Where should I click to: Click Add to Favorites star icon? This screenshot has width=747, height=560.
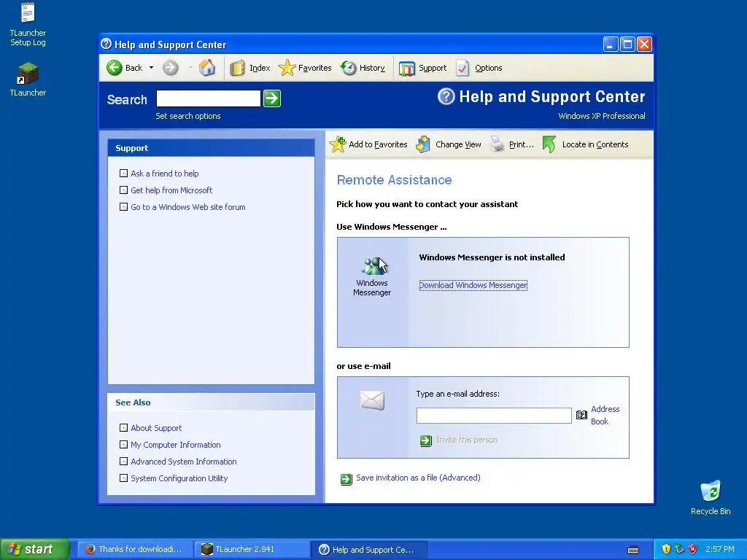tap(337, 144)
